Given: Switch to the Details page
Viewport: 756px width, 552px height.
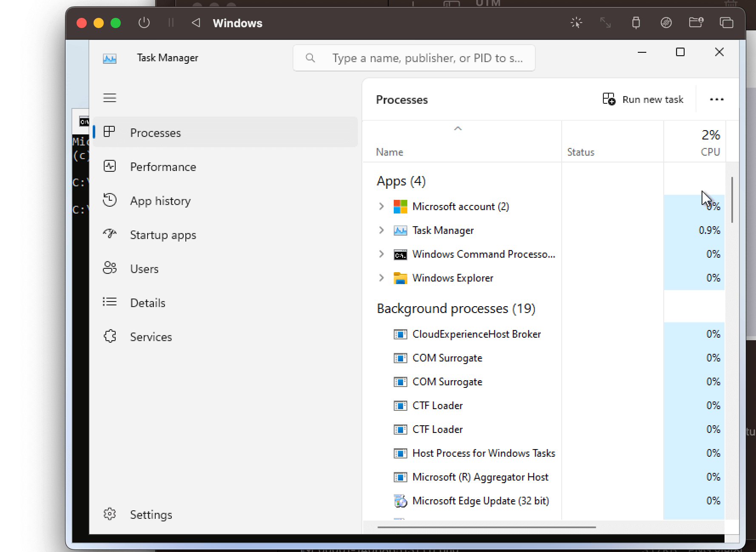Looking at the screenshot, I should click(x=225, y=303).
